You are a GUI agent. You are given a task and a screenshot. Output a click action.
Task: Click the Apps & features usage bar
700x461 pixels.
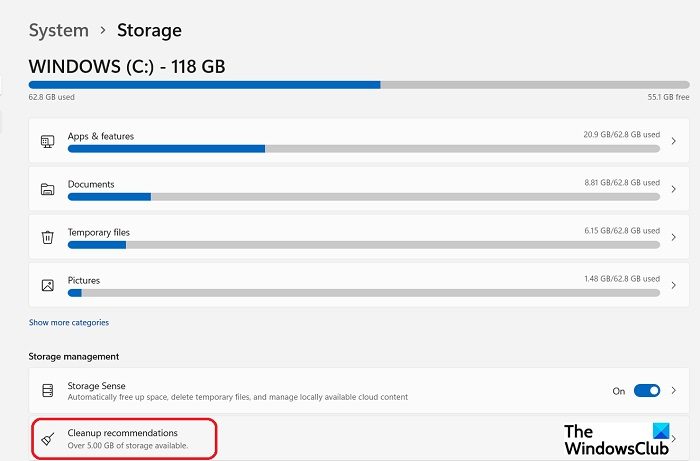coord(364,149)
